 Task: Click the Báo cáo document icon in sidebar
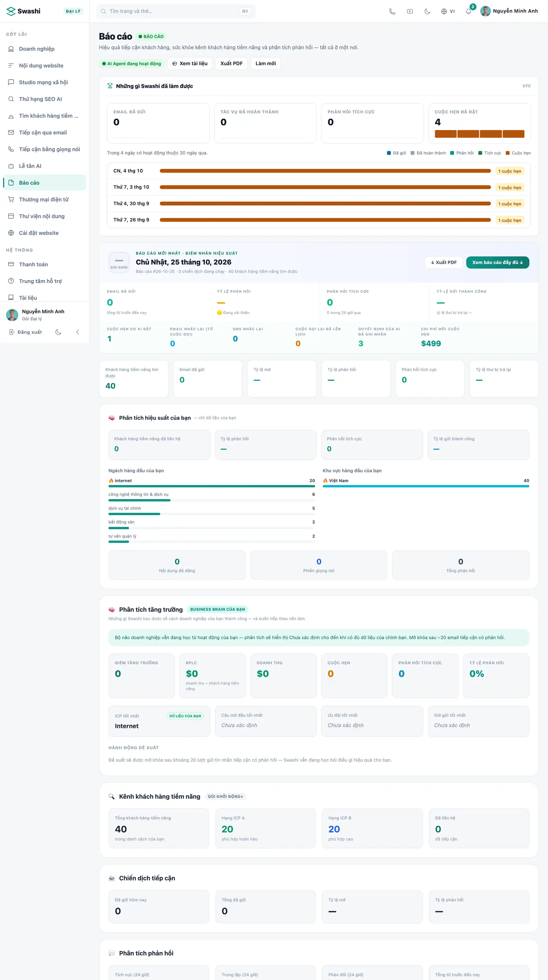(x=11, y=183)
